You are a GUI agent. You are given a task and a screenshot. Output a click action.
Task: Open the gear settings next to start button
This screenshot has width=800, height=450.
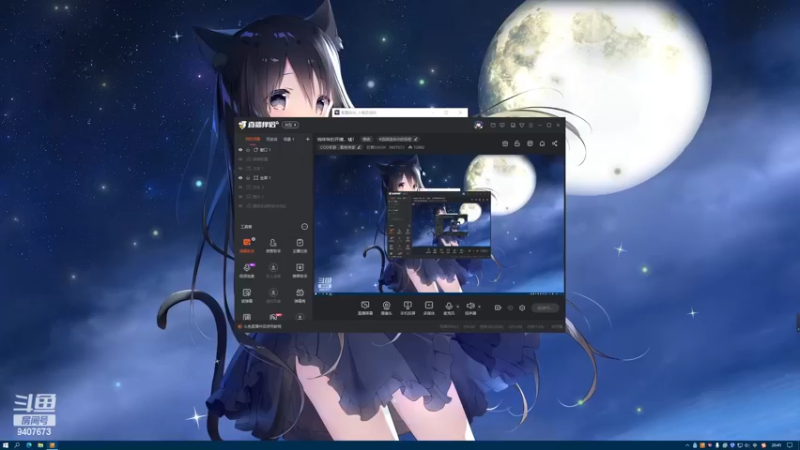click(522, 308)
